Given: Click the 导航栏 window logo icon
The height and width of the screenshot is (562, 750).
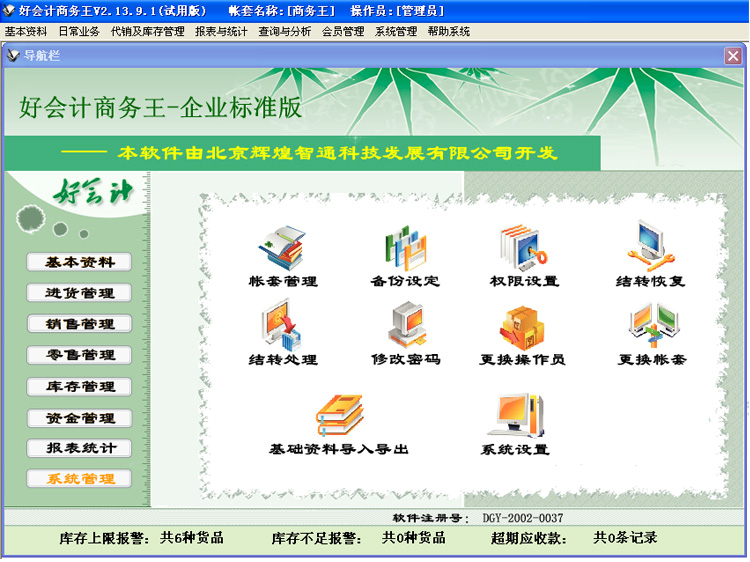Looking at the screenshot, I should point(13,55).
